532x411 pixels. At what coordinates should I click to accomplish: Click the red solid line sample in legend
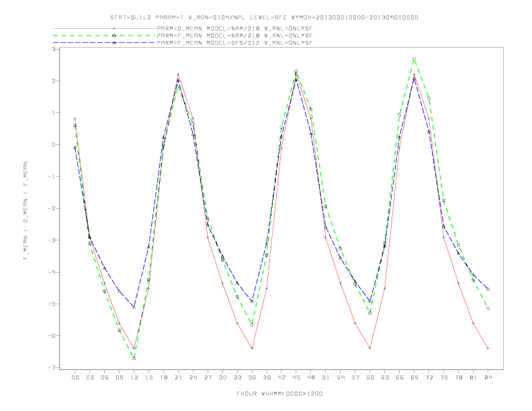(x=104, y=28)
